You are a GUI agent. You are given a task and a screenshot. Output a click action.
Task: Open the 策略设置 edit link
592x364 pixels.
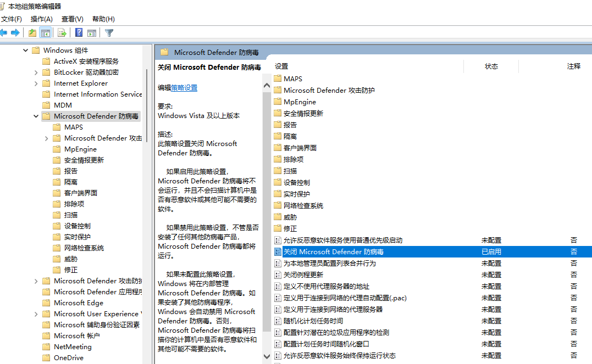click(x=184, y=88)
